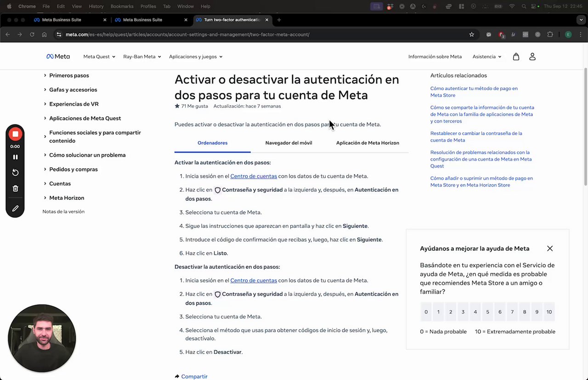Expand Aplicaciones de Meta Quest section
The width and height of the screenshot is (588, 380).
(x=82, y=118)
